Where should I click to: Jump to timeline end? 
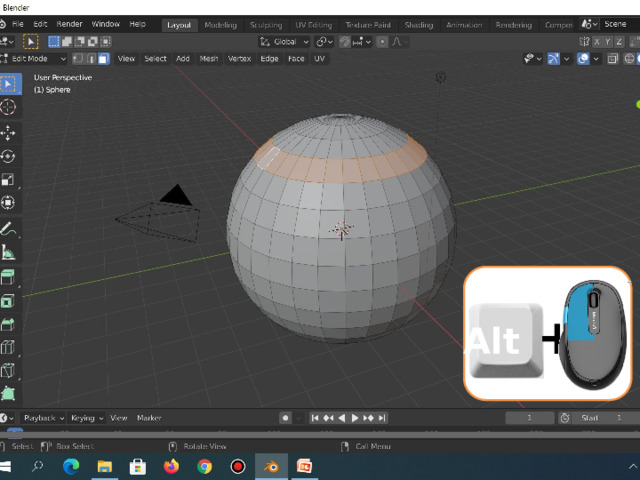tap(382, 418)
